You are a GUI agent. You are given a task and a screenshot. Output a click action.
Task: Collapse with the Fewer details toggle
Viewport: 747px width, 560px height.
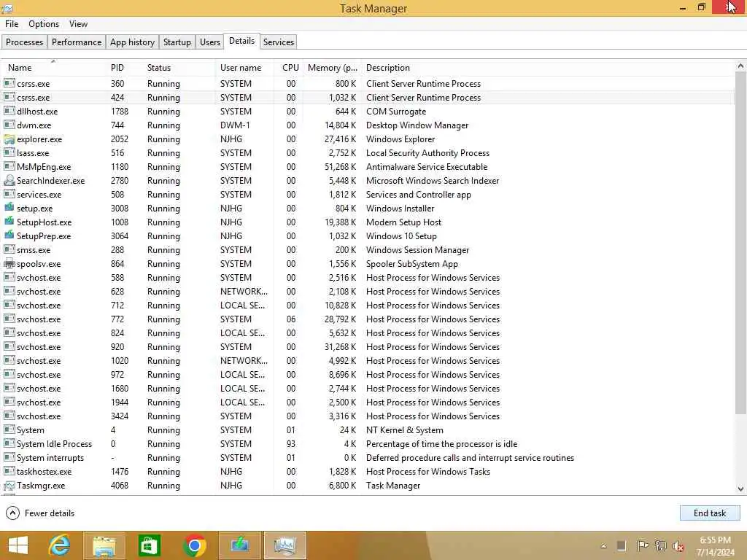(40, 513)
